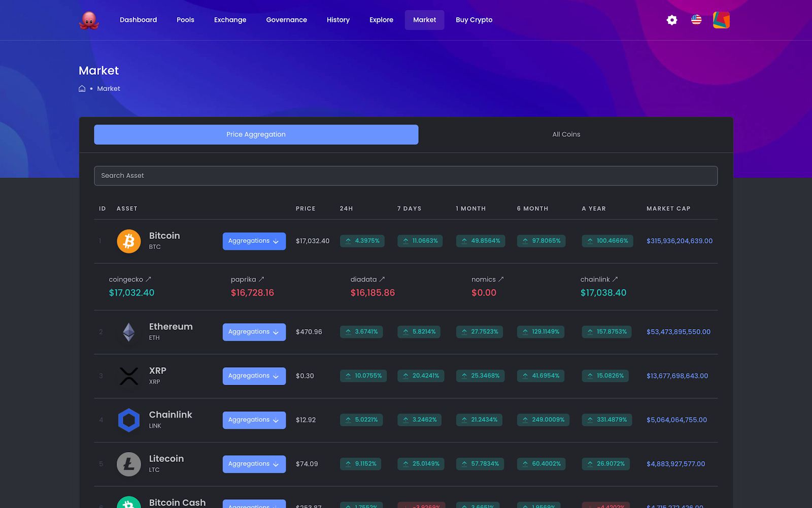The image size is (812, 508).
Task: Click Bitcoin market cap $315,936,204,639.00
Action: tap(680, 241)
